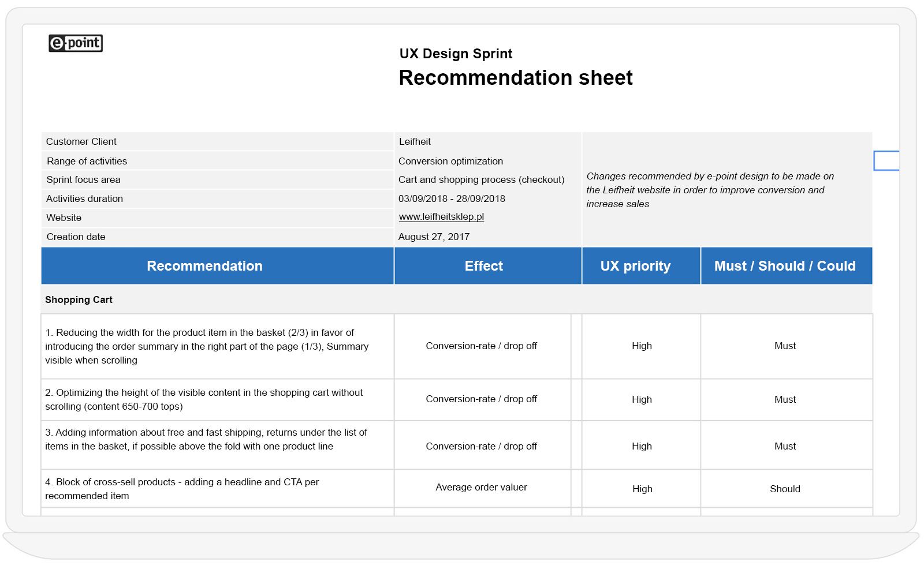
Task: Select recommendation 3 about free shipping info
Action: pos(206,439)
